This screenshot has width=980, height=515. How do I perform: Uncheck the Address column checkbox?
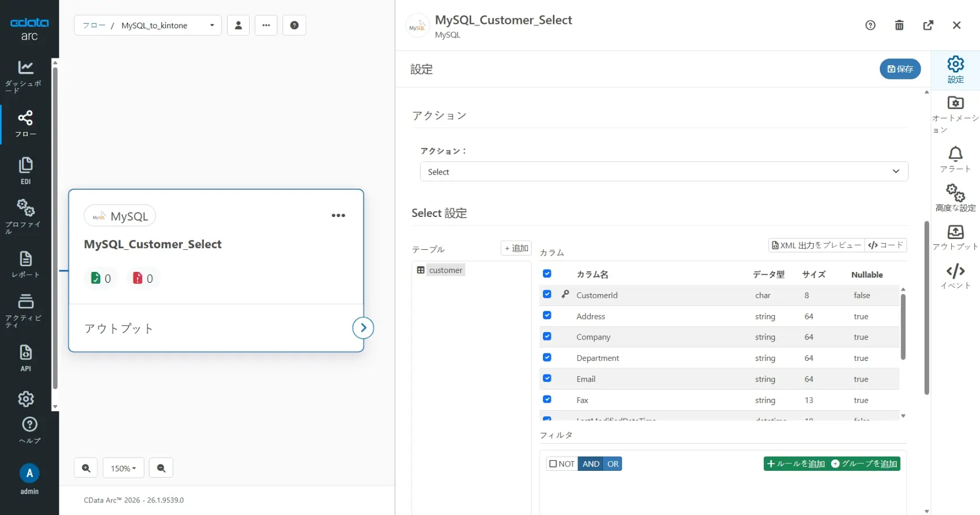tap(547, 316)
